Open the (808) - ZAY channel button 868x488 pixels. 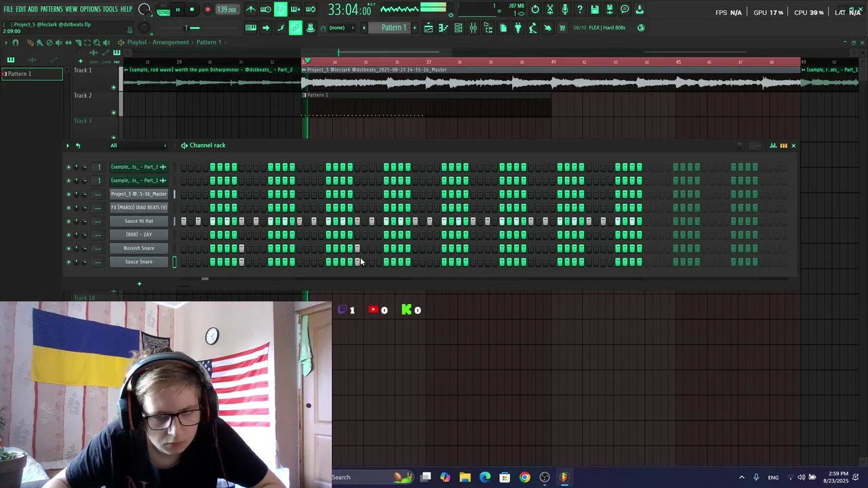pos(139,235)
